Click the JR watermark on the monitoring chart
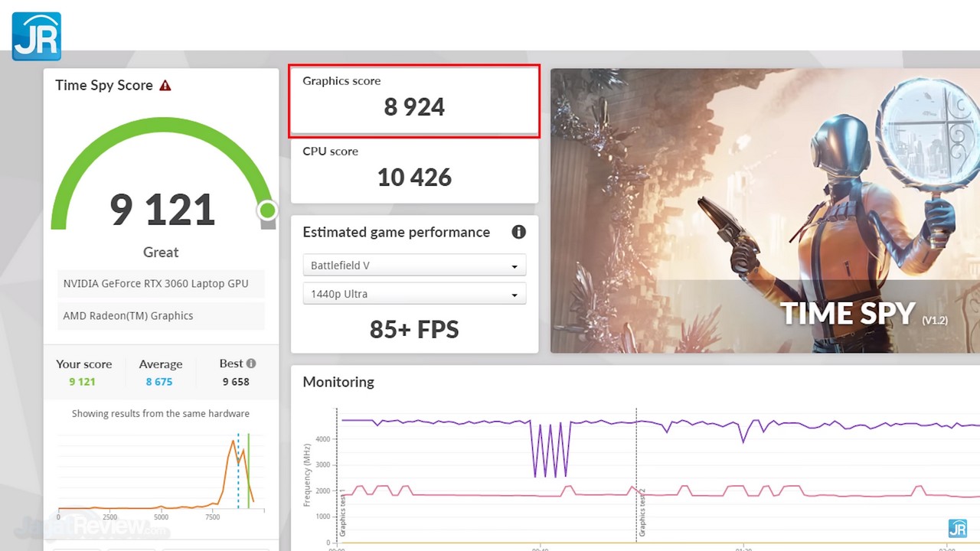Screen dimensions: 980x551 click(x=957, y=528)
